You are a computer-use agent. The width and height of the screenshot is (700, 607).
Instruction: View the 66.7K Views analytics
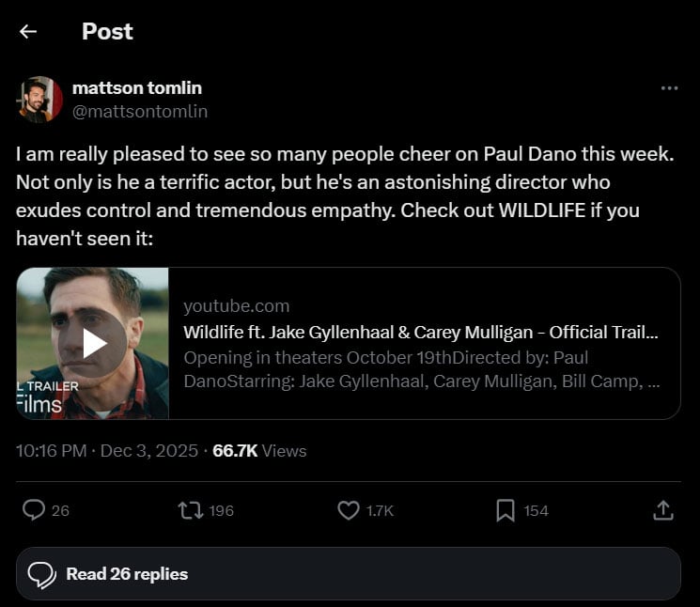pos(259,451)
